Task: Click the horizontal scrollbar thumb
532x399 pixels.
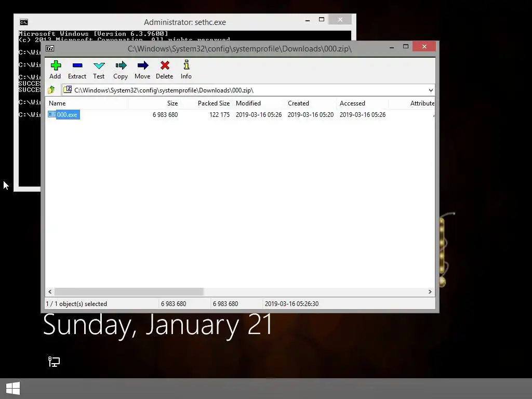Action: pos(129,292)
